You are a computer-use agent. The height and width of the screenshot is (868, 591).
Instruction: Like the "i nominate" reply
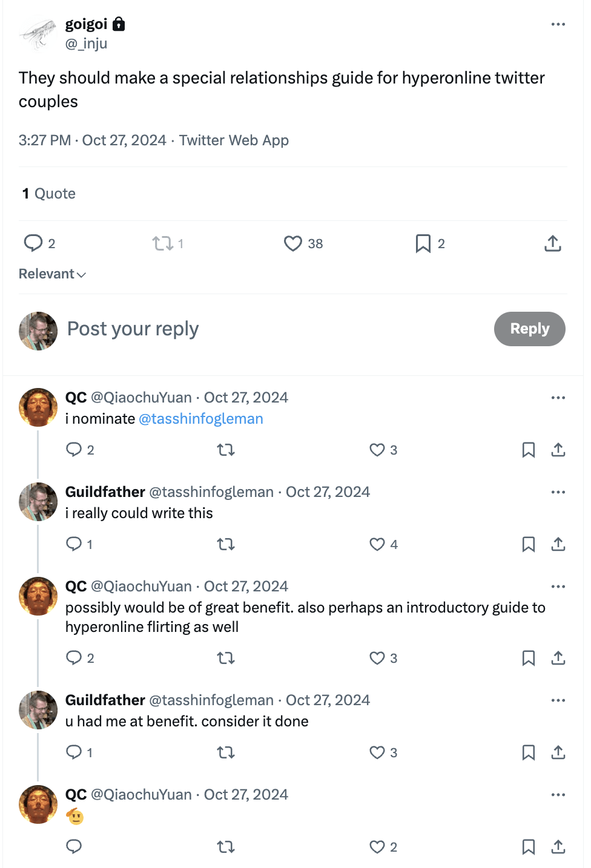(377, 450)
